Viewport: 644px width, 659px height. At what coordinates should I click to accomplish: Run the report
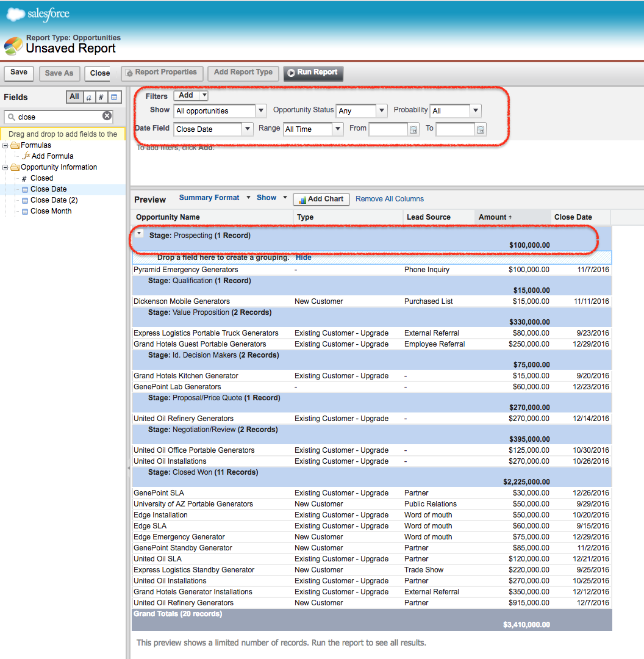[x=313, y=73]
